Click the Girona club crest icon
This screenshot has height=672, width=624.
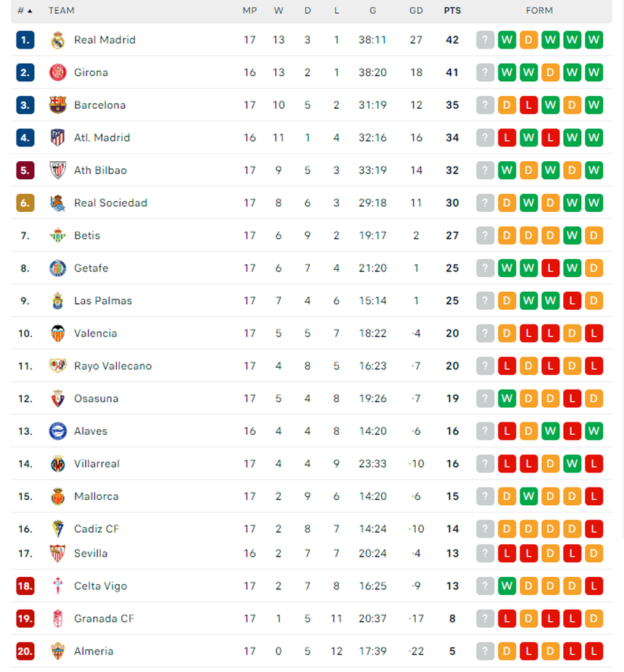58,73
